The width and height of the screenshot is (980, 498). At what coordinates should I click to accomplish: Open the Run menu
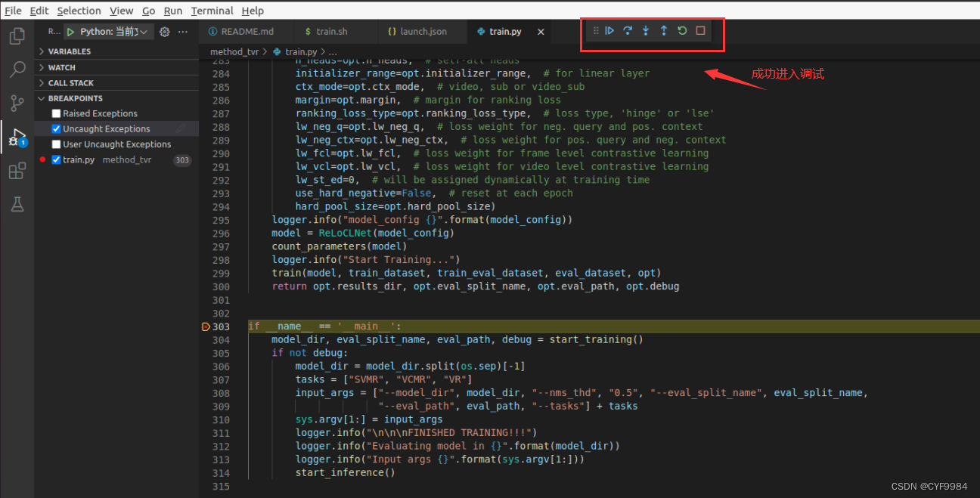click(173, 10)
